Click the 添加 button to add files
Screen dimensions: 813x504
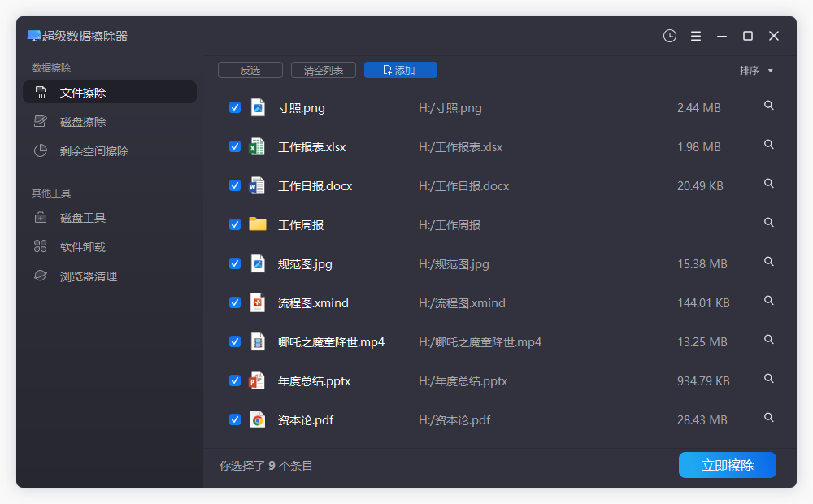pyautogui.click(x=400, y=70)
